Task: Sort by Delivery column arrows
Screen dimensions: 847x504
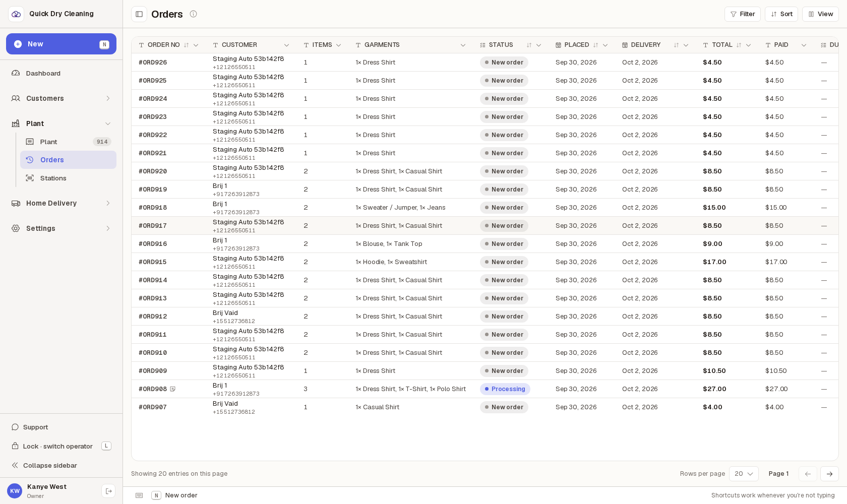Action: (x=676, y=45)
